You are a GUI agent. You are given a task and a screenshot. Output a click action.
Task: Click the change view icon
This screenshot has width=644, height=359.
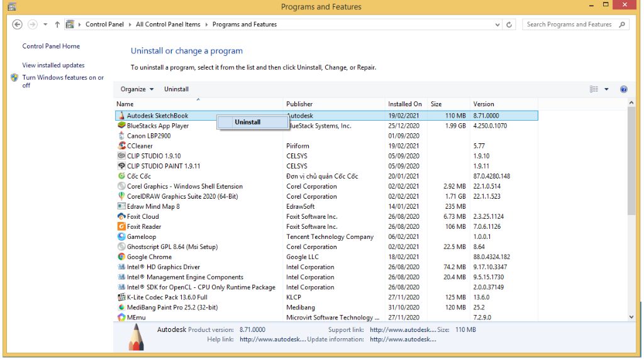point(594,89)
